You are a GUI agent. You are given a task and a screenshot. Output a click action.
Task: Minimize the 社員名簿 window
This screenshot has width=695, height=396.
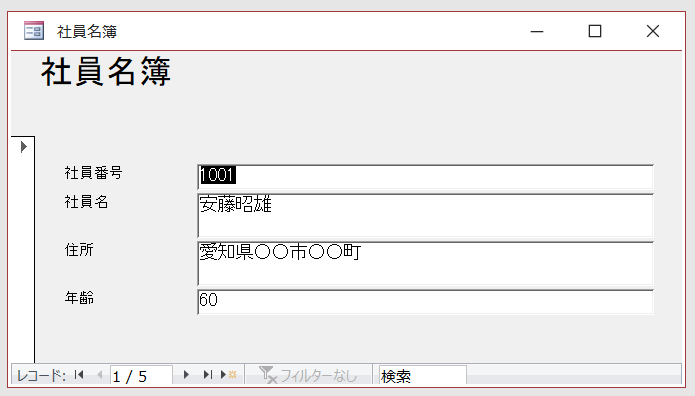[537, 31]
